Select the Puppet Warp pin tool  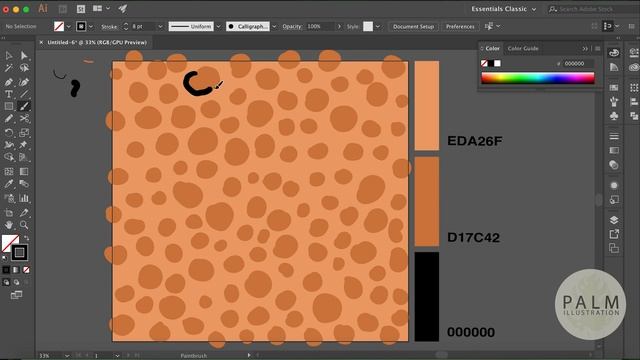click(x=24, y=145)
